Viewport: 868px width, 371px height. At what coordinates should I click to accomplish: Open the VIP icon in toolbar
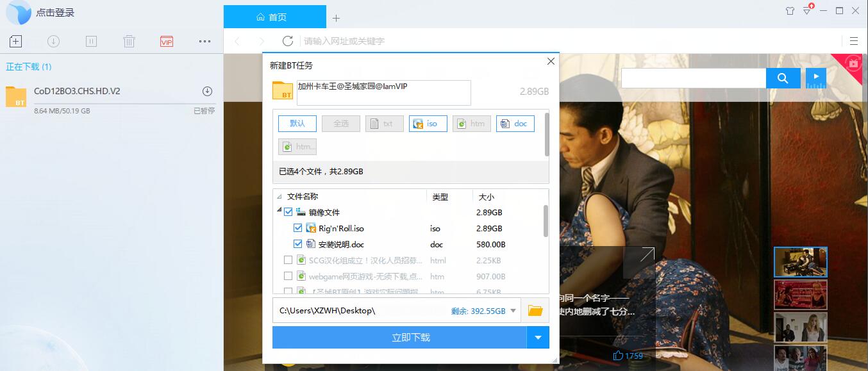167,42
